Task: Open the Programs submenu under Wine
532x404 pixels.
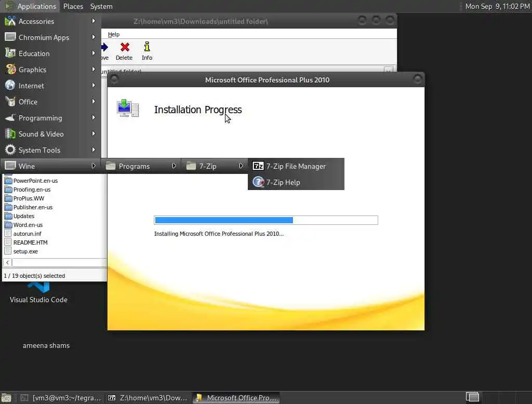Action: coord(141,166)
